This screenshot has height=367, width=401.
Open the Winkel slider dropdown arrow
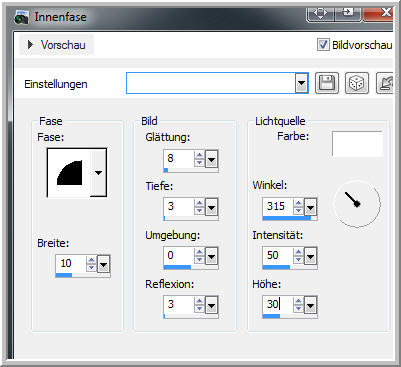310,208
